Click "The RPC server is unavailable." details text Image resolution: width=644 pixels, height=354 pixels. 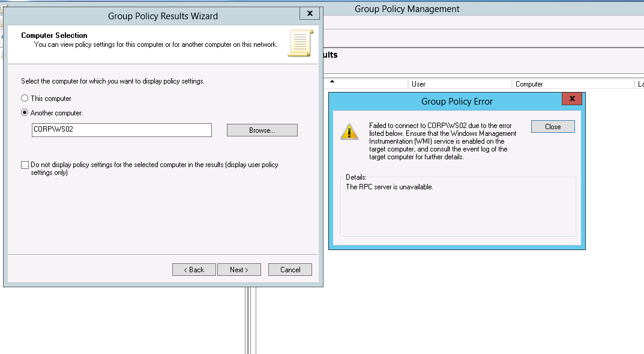pyautogui.click(x=390, y=187)
